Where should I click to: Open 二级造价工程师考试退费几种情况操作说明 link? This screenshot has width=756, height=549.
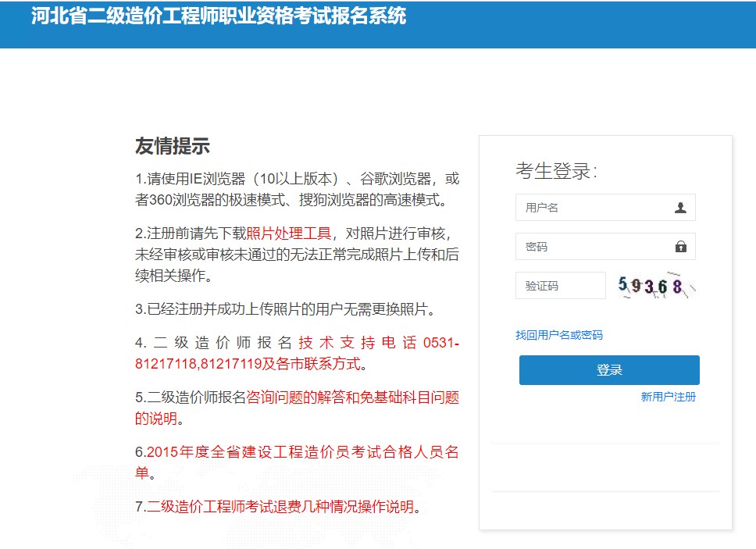click(280, 507)
